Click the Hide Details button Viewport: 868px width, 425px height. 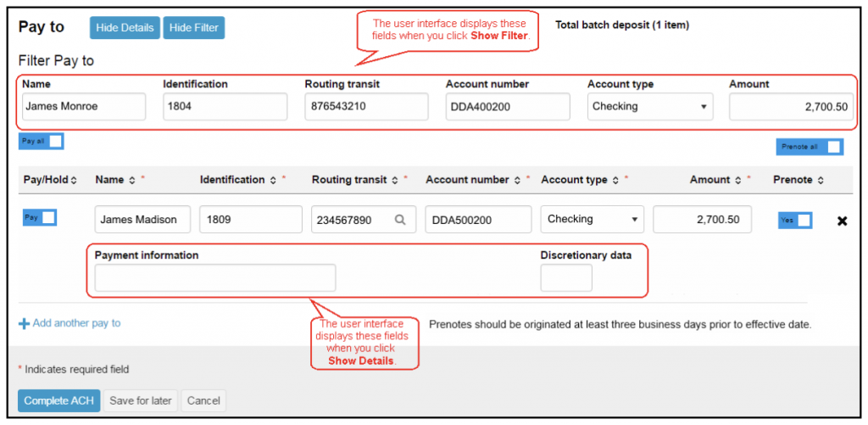pyautogui.click(x=125, y=28)
